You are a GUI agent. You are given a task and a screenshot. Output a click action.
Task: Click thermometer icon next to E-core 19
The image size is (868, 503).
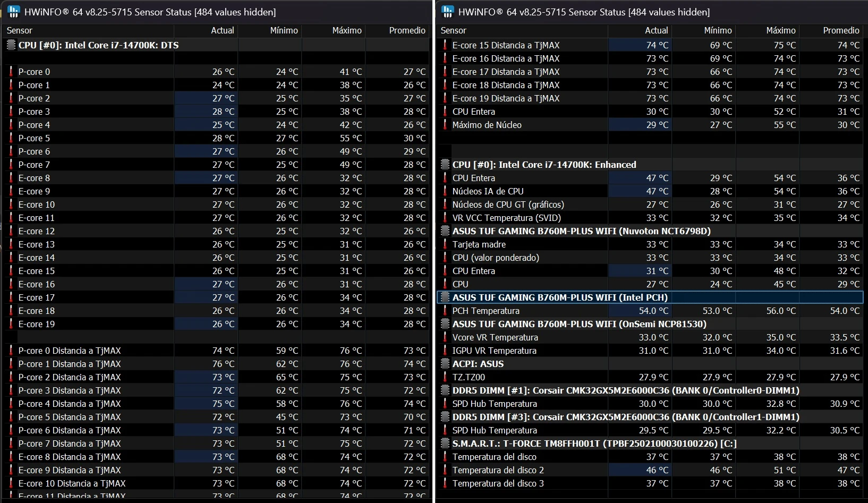click(11, 324)
